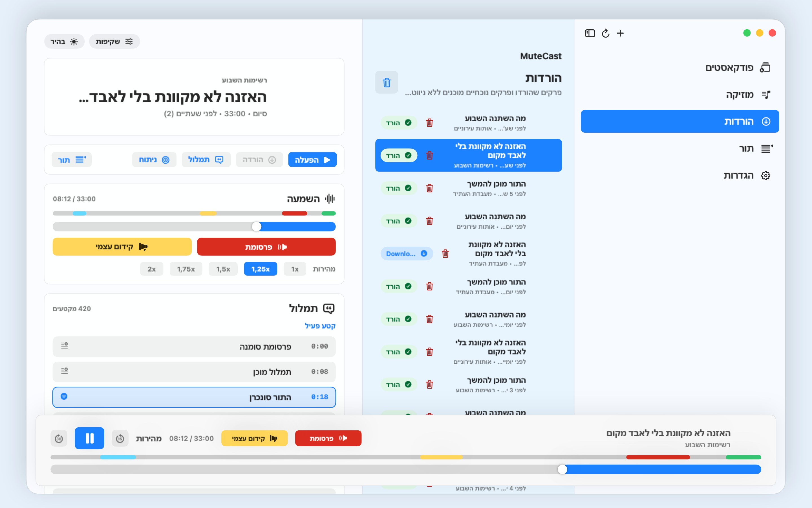Viewport: 812px width, 508px height.
Task: Select the episode התור מוכן להמשך from 3 days ago
Action: click(x=468, y=384)
